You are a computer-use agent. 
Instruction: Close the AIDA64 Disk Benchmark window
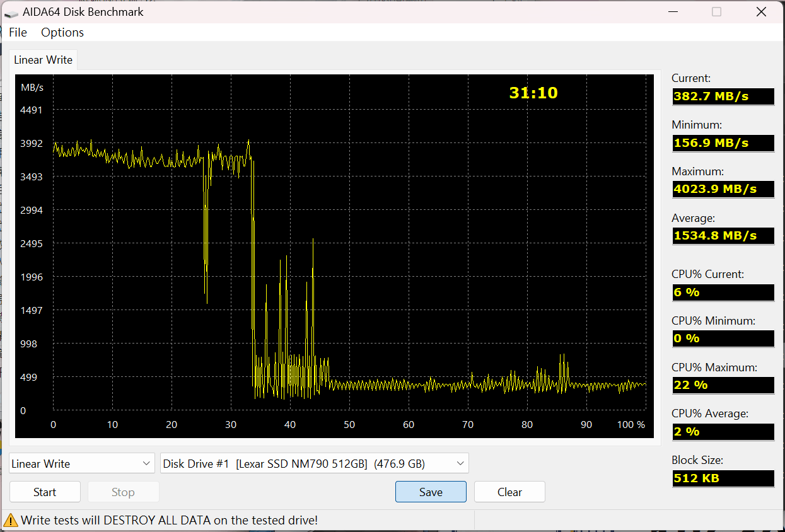click(762, 11)
